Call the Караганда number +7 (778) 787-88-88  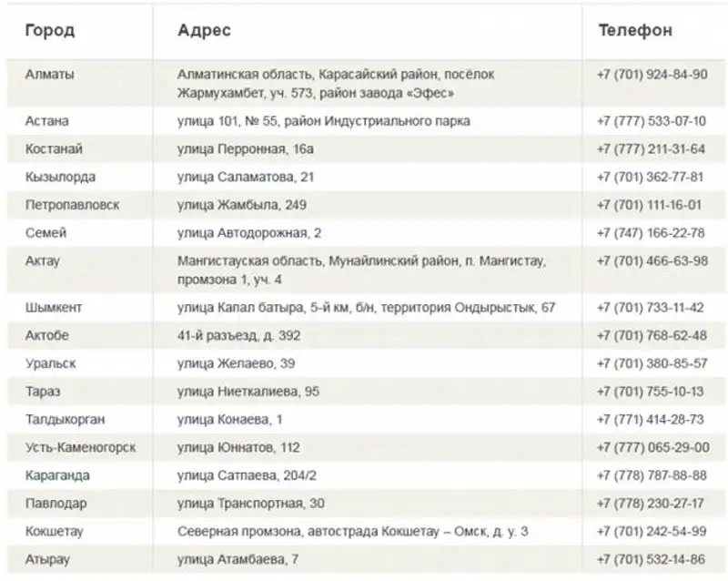click(652, 475)
